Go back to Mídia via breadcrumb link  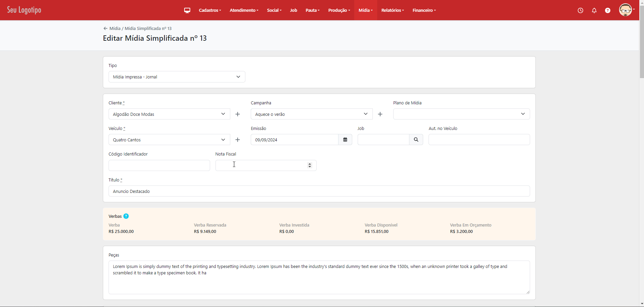(x=115, y=29)
